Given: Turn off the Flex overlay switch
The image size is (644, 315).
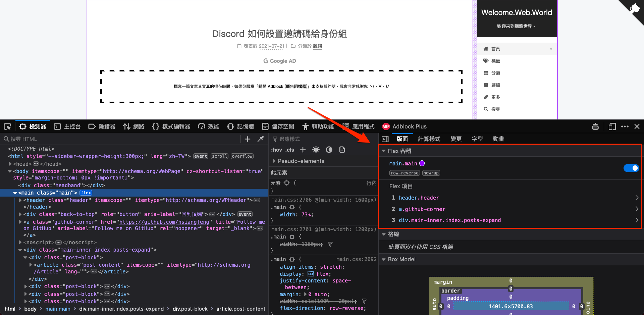Looking at the screenshot, I should (631, 168).
